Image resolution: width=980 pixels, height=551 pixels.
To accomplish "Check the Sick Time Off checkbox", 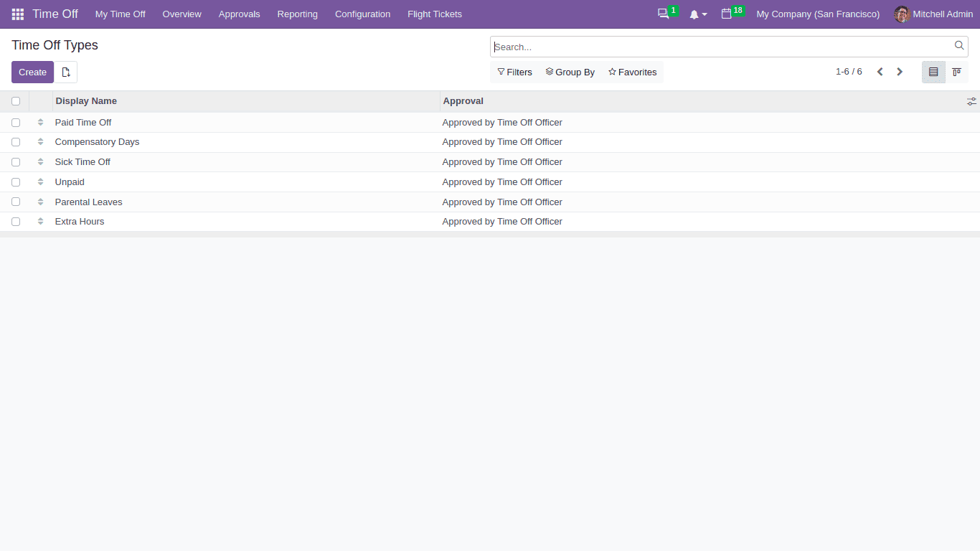I will (x=16, y=161).
